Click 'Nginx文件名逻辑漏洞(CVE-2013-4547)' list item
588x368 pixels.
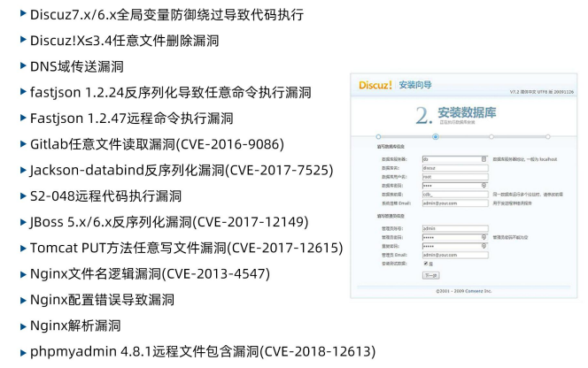pyautogui.click(x=150, y=274)
